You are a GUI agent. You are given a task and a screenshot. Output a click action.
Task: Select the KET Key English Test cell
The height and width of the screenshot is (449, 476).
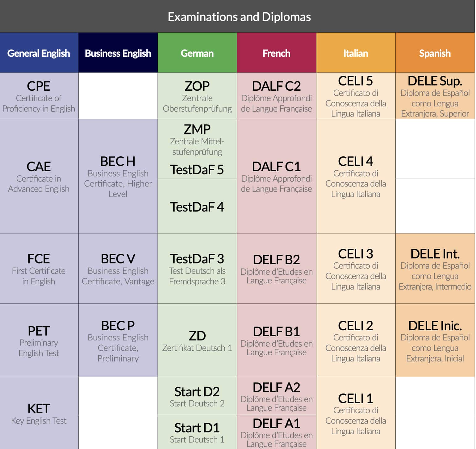39,413
